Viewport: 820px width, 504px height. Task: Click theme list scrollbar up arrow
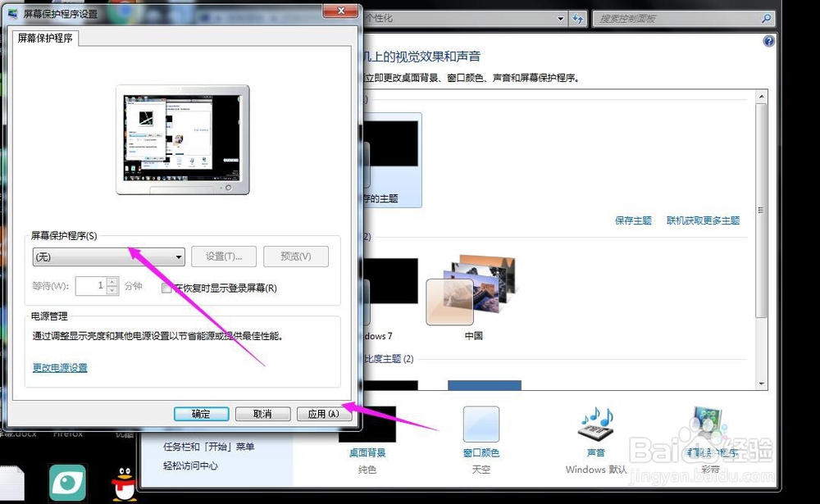762,97
